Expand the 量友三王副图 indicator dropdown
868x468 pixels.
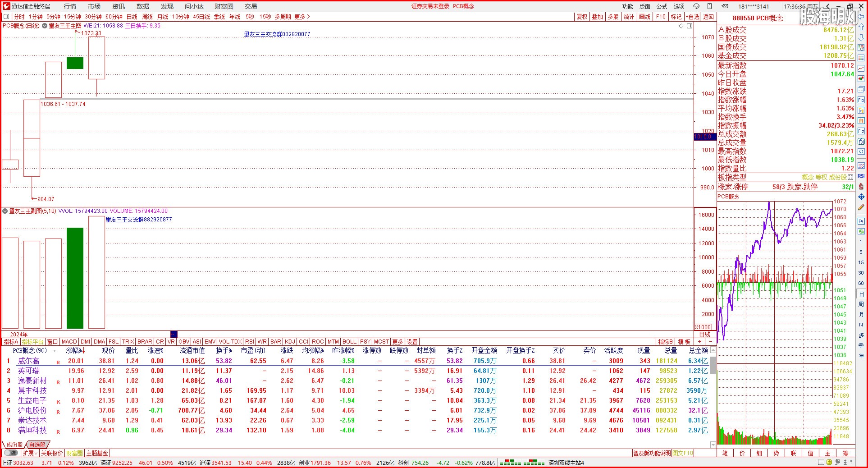[5, 211]
